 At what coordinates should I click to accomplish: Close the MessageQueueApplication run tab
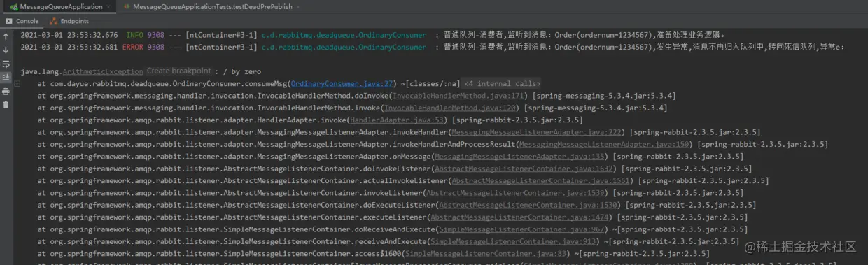pyautogui.click(x=108, y=7)
